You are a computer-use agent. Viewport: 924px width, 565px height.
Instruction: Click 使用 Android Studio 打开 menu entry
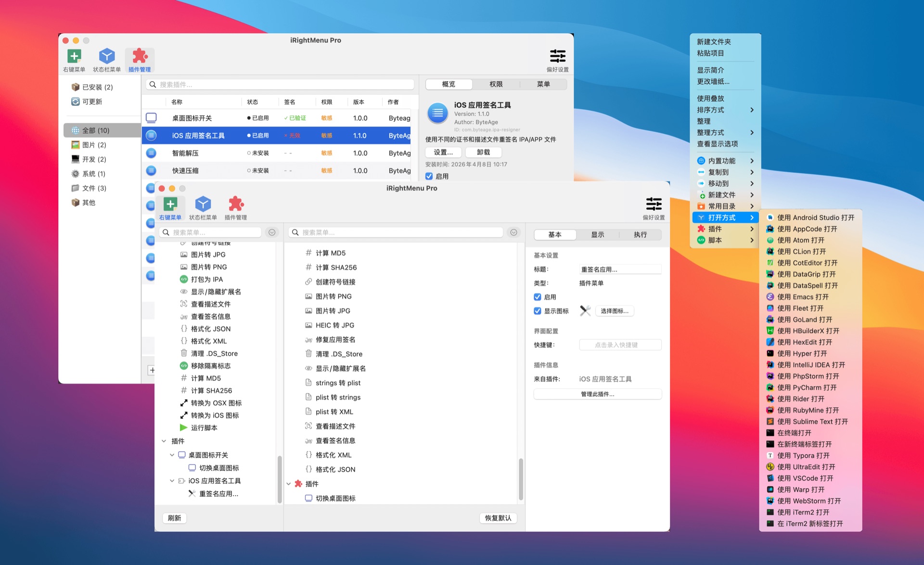click(810, 218)
